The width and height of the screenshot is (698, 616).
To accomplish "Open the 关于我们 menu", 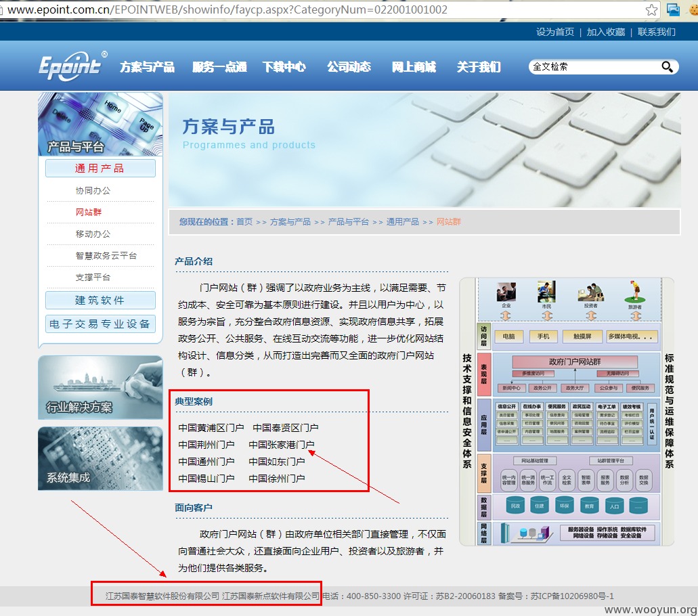I will tap(479, 67).
